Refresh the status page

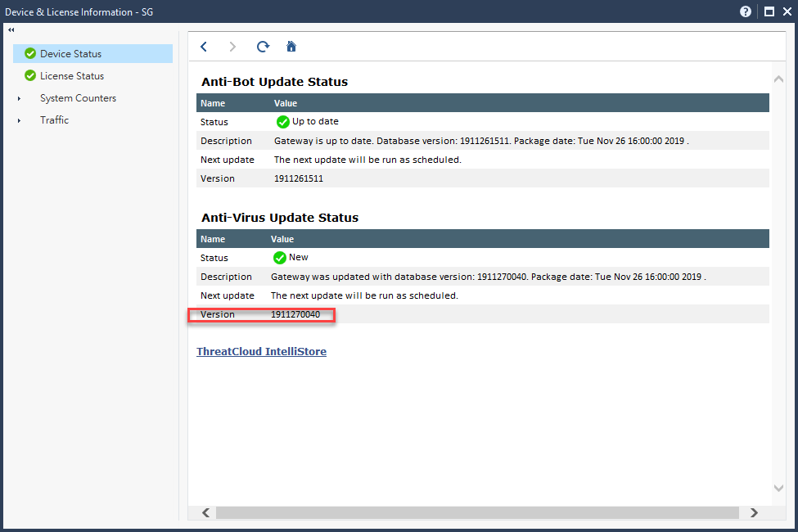point(263,47)
